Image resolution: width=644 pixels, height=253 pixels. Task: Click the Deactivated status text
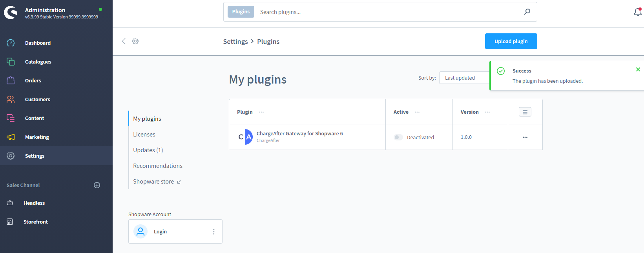coord(420,138)
